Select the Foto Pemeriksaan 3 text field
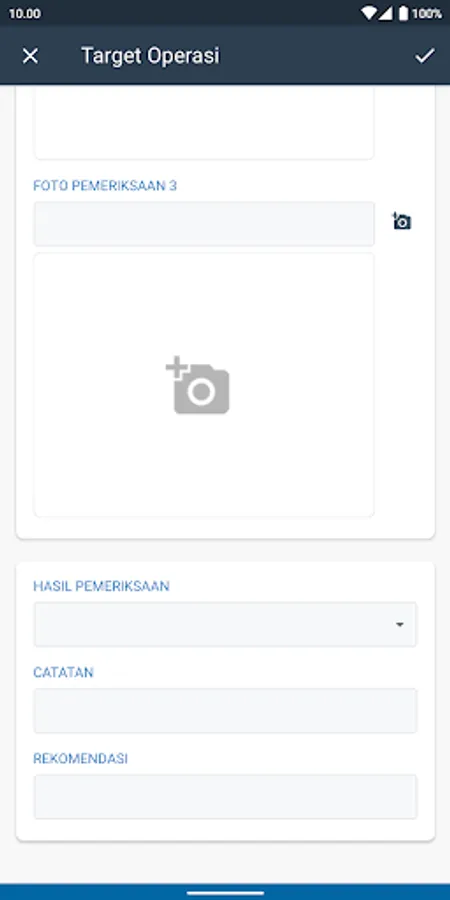This screenshot has width=450, height=900. pos(204,224)
